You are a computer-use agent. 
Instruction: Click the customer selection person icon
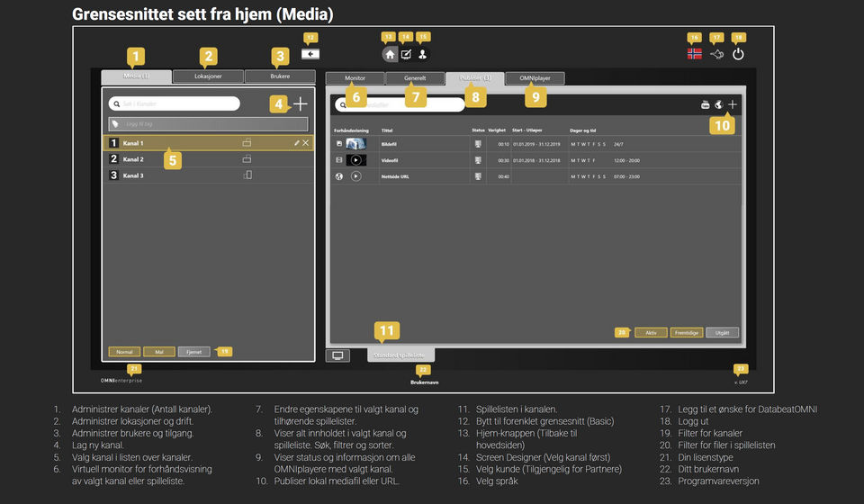(423, 54)
